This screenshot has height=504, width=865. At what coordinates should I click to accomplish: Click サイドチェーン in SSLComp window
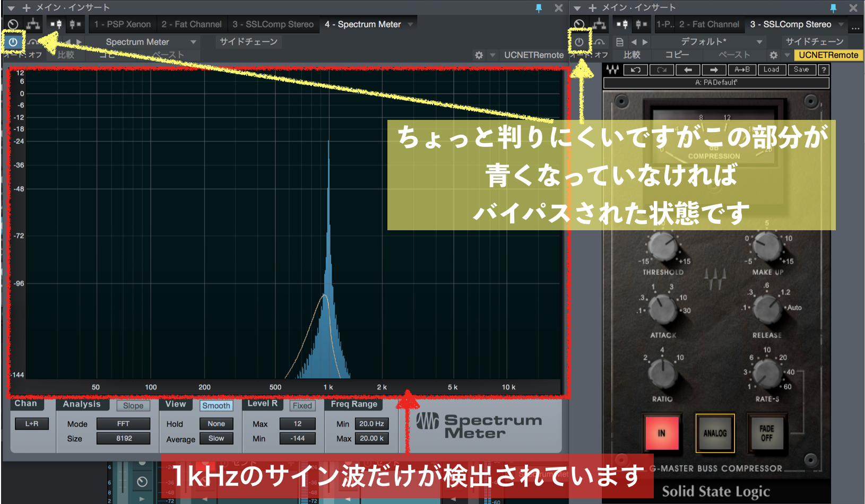pyautogui.click(x=815, y=42)
